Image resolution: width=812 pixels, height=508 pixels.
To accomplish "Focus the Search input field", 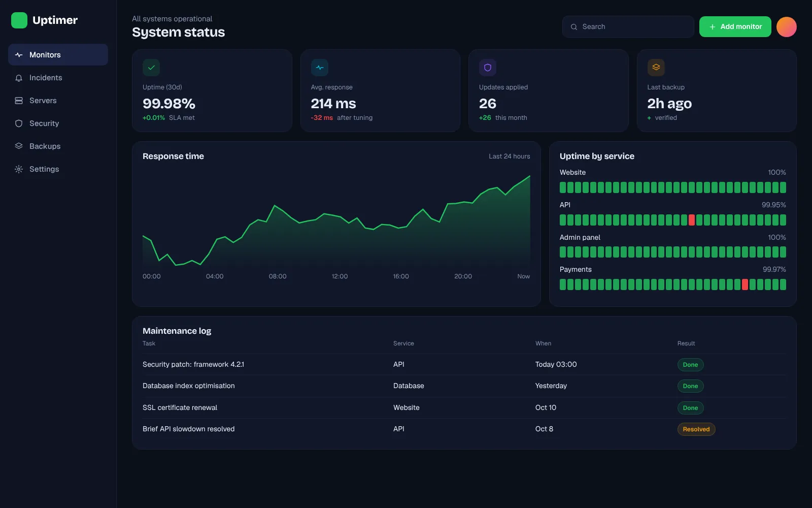I will pos(628,27).
